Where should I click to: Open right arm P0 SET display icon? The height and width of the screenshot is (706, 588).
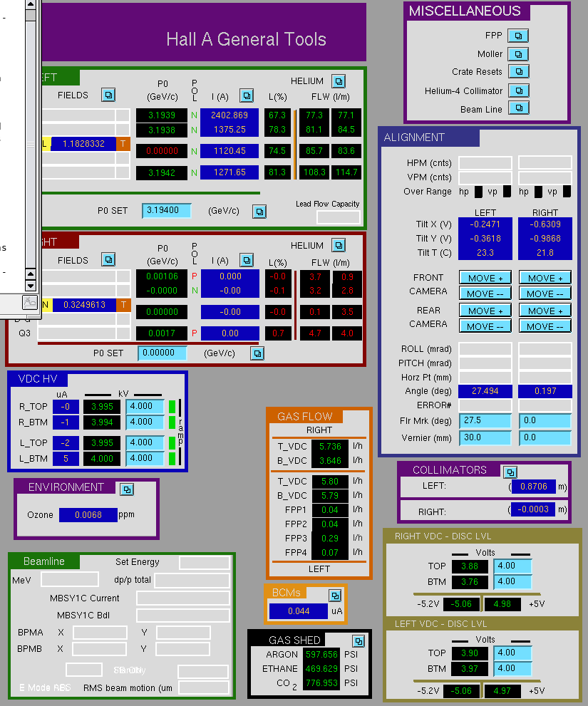257,353
